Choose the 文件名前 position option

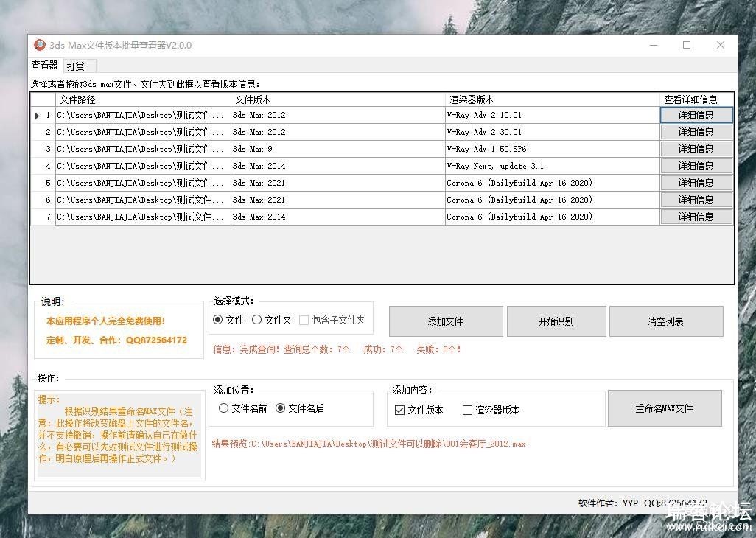[x=242, y=408]
